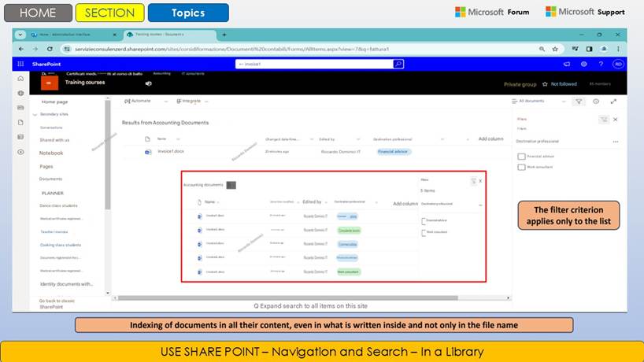
Task: Open the info details pane icon
Action: pos(596,102)
